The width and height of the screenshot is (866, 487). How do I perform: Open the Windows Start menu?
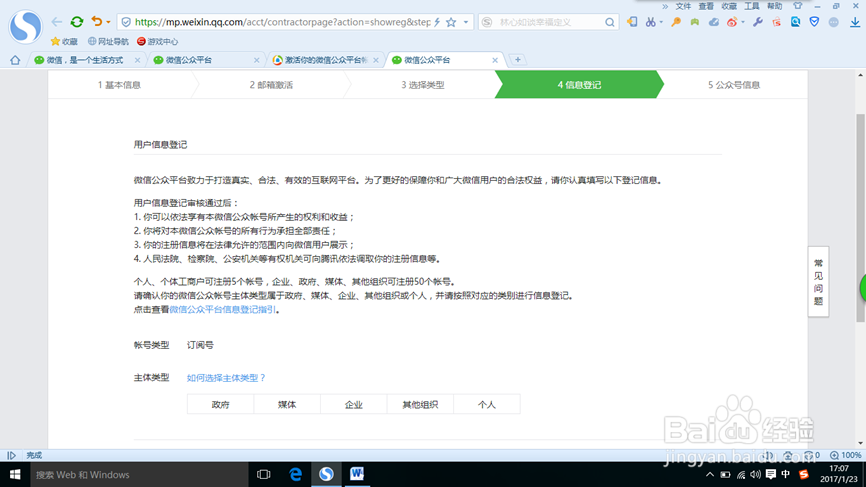click(15, 474)
